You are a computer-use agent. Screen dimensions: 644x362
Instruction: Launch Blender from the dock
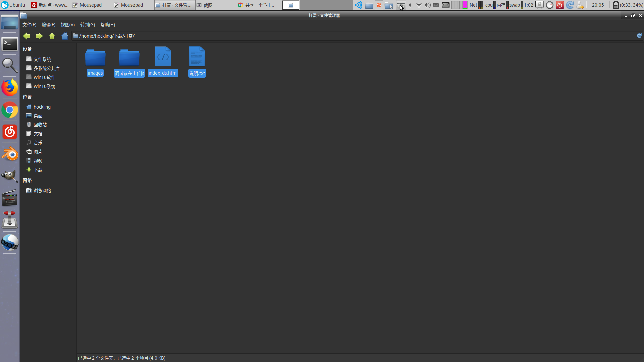coord(10,154)
